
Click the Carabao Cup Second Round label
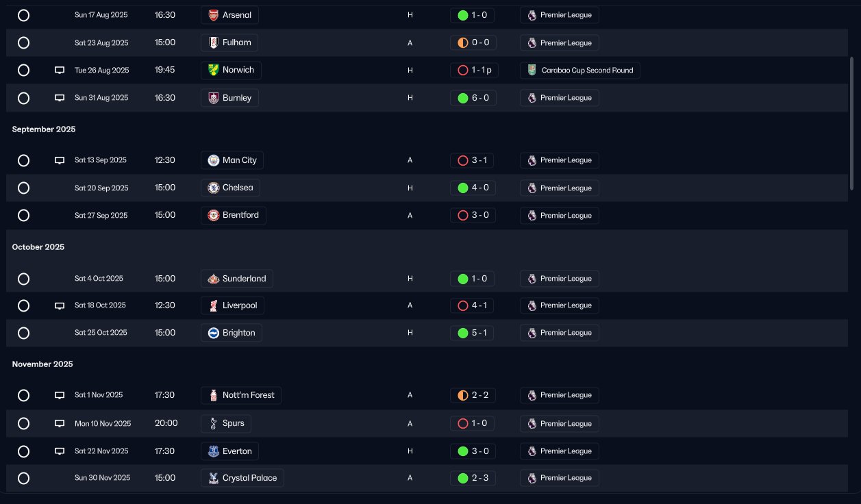(x=587, y=70)
